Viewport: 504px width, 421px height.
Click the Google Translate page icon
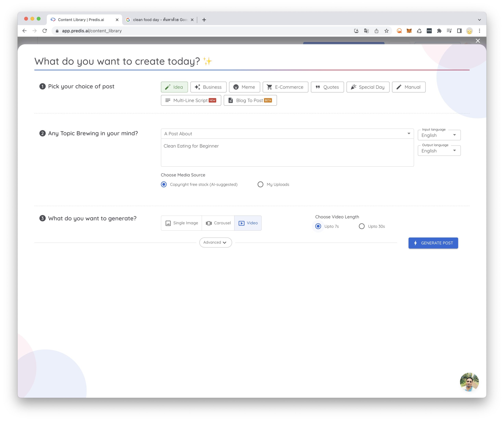pyautogui.click(x=366, y=31)
